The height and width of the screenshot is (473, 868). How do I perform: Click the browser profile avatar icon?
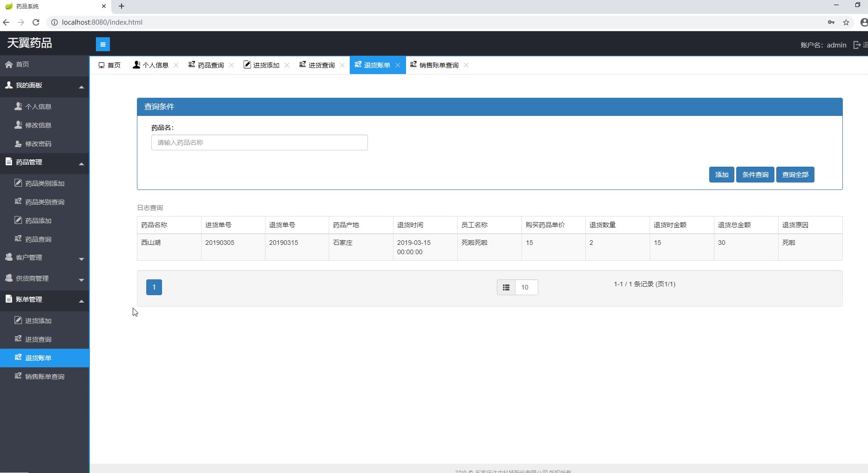pos(864,22)
